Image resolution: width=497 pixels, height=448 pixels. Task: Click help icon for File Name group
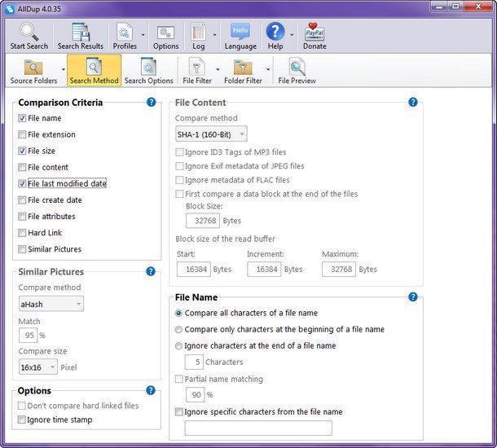(x=413, y=296)
